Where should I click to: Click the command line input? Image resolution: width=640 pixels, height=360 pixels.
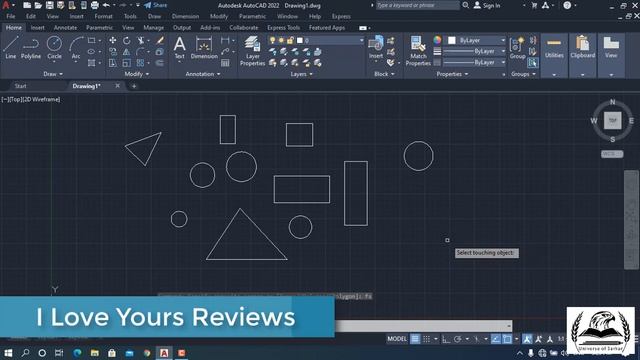[423, 326]
